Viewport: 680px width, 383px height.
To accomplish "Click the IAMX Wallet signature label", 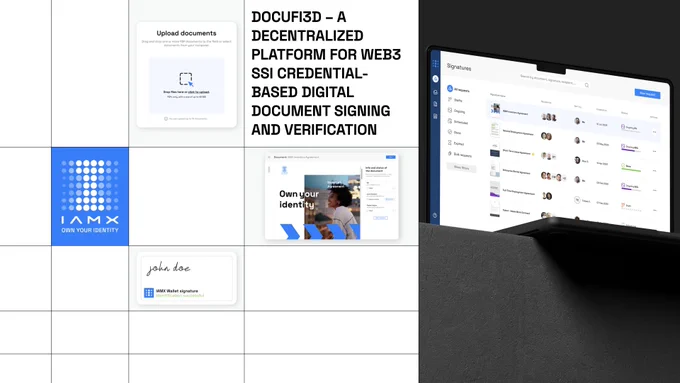I will coord(177,291).
